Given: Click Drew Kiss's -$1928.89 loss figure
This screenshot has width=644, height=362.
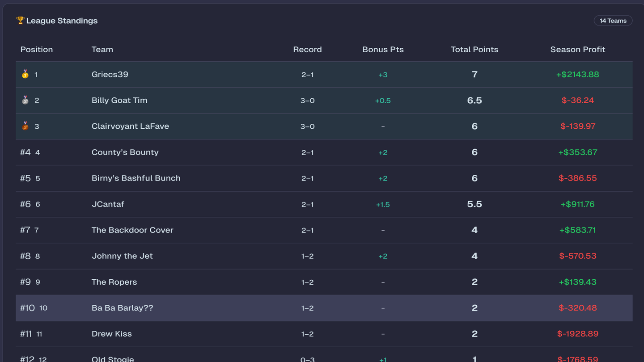Looking at the screenshot, I should [577, 333].
